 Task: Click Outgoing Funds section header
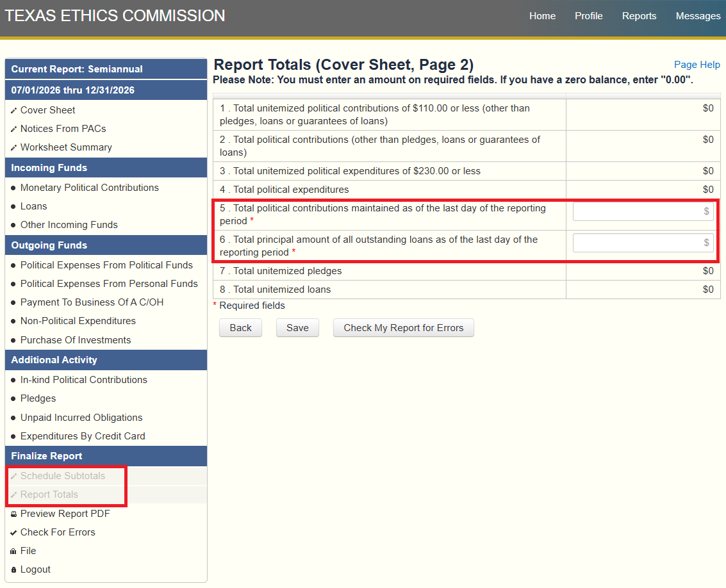[106, 245]
